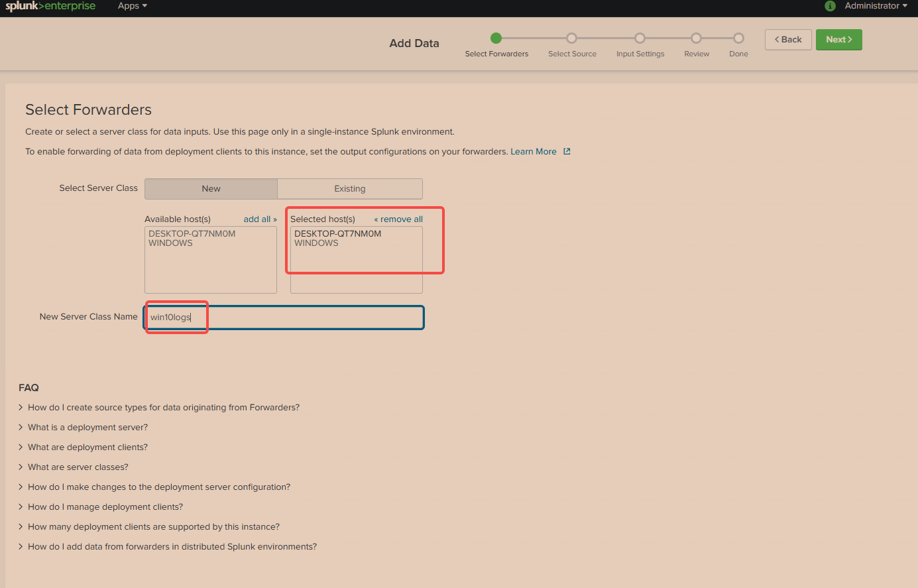
Task: Click the Select Source step circle
Action: (572, 38)
